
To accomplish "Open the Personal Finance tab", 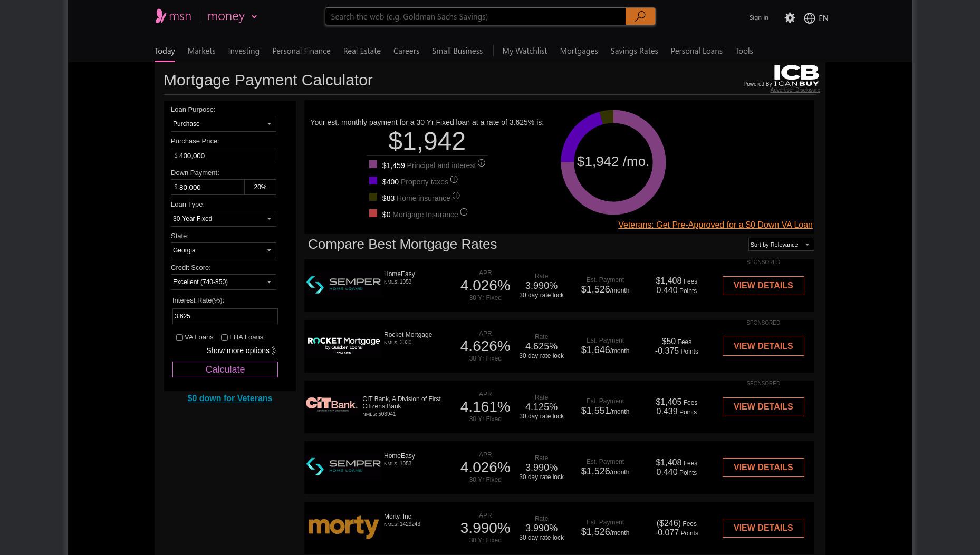I will [301, 51].
